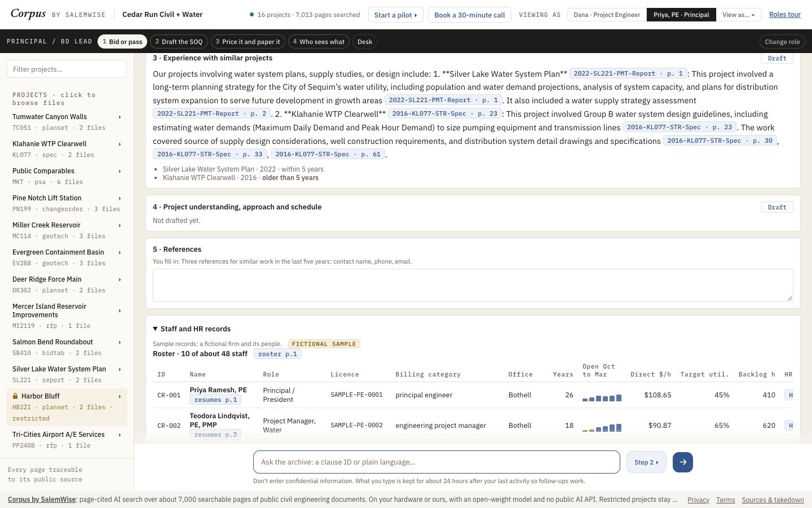Open the Roles tour link
812x508 pixels.
pyautogui.click(x=785, y=15)
